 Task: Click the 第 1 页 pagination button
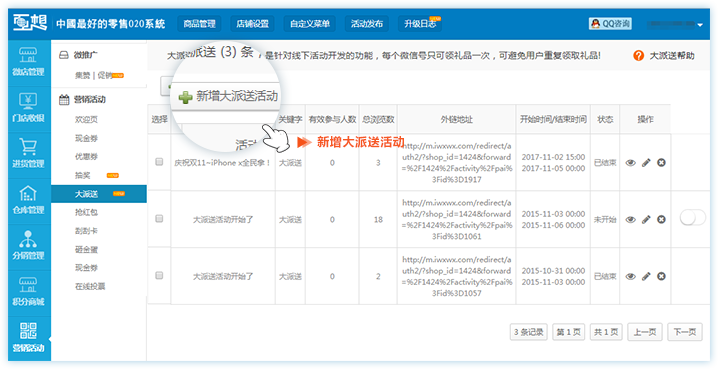(568, 332)
